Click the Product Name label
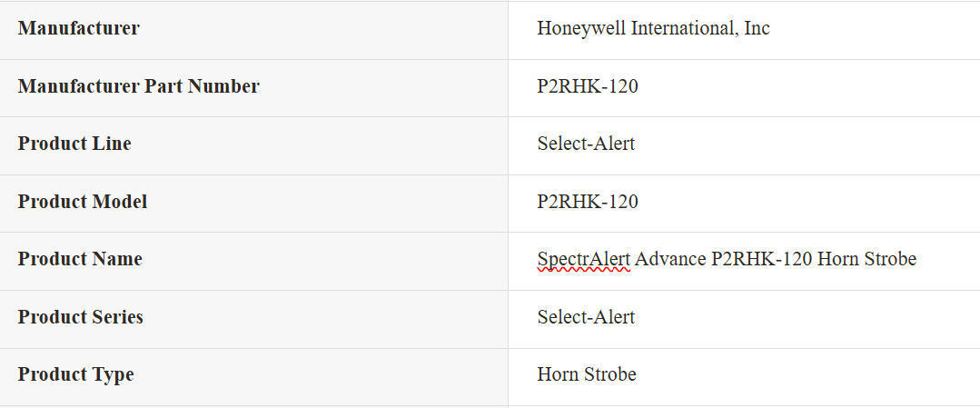 click(x=80, y=259)
